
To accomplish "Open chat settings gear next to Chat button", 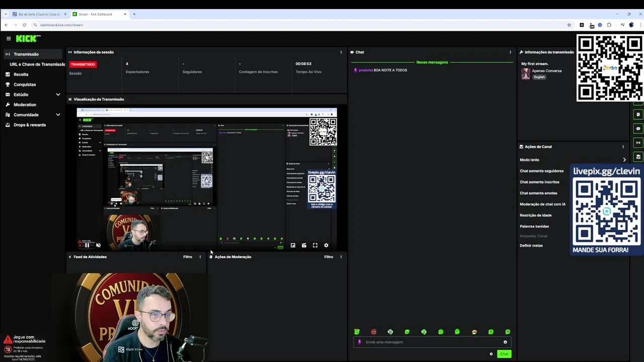I will click(491, 354).
